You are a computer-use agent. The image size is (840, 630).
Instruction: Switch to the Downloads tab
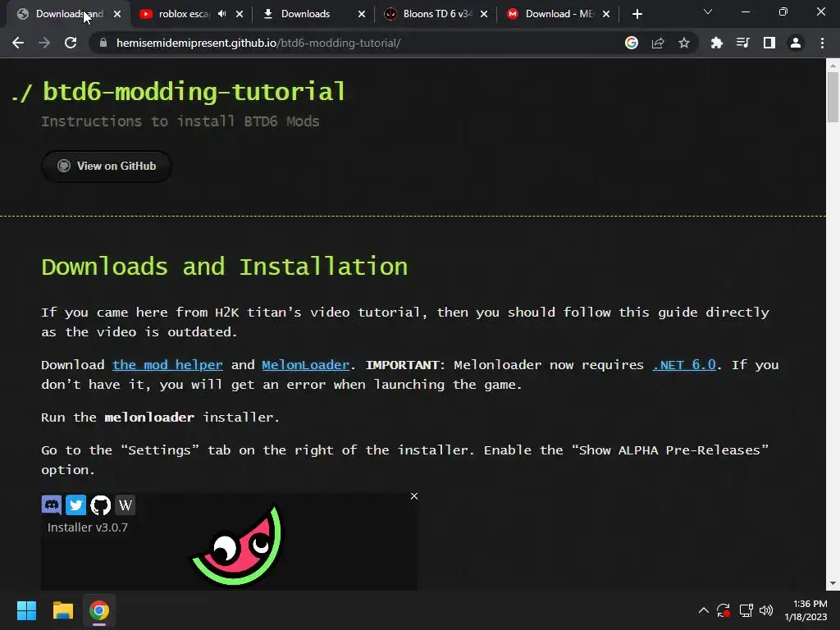click(x=305, y=14)
